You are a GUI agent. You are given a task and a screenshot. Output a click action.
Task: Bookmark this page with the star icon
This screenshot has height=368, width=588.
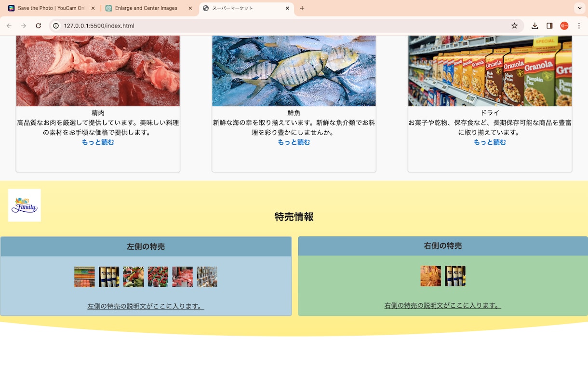tap(514, 26)
